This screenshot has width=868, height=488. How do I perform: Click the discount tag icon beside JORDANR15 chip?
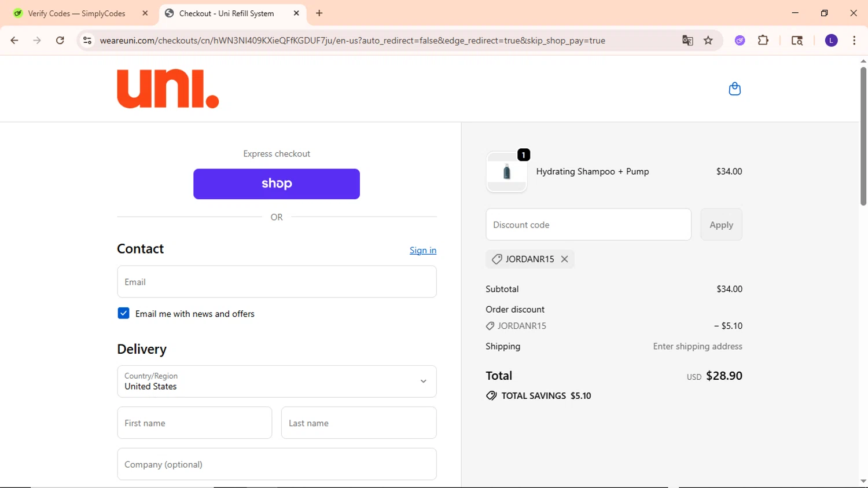[x=496, y=259]
